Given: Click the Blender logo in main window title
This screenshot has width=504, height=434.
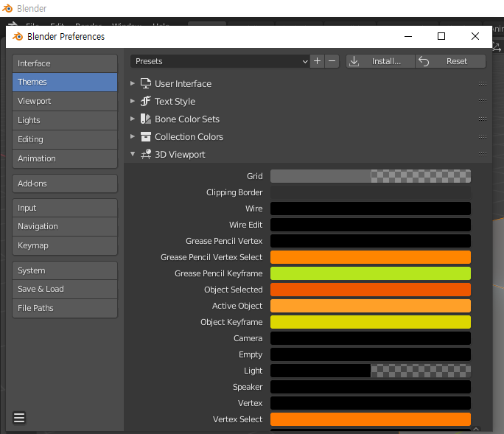Looking at the screenshot, I should [x=7, y=8].
